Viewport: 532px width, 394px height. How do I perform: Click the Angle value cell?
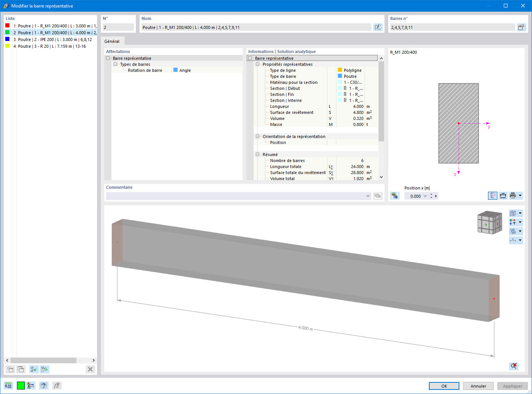[x=207, y=70]
